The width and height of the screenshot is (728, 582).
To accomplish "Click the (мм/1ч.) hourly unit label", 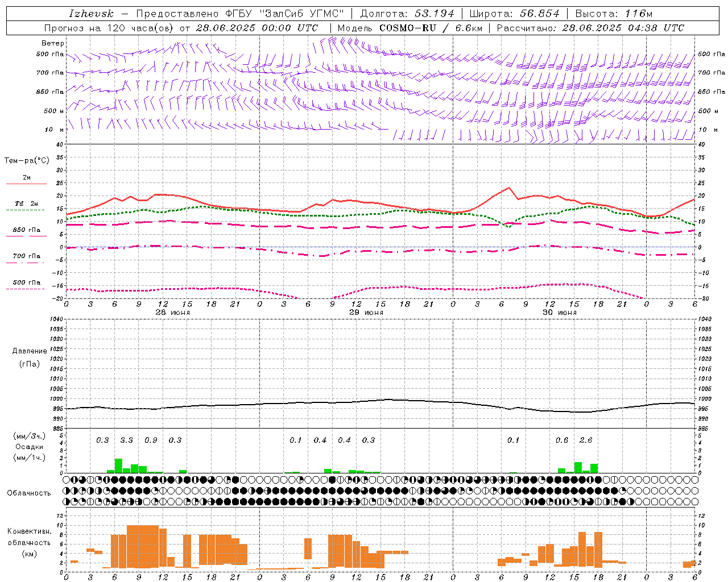I will (30, 458).
